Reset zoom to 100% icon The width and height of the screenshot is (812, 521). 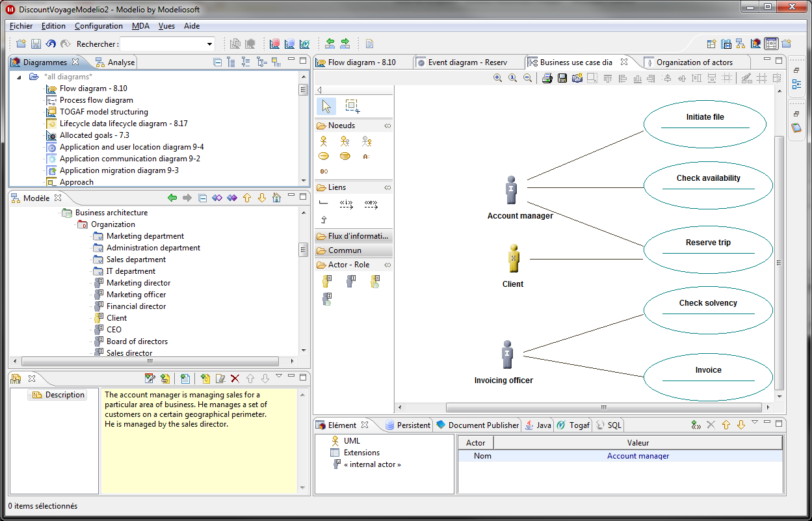[x=512, y=78]
